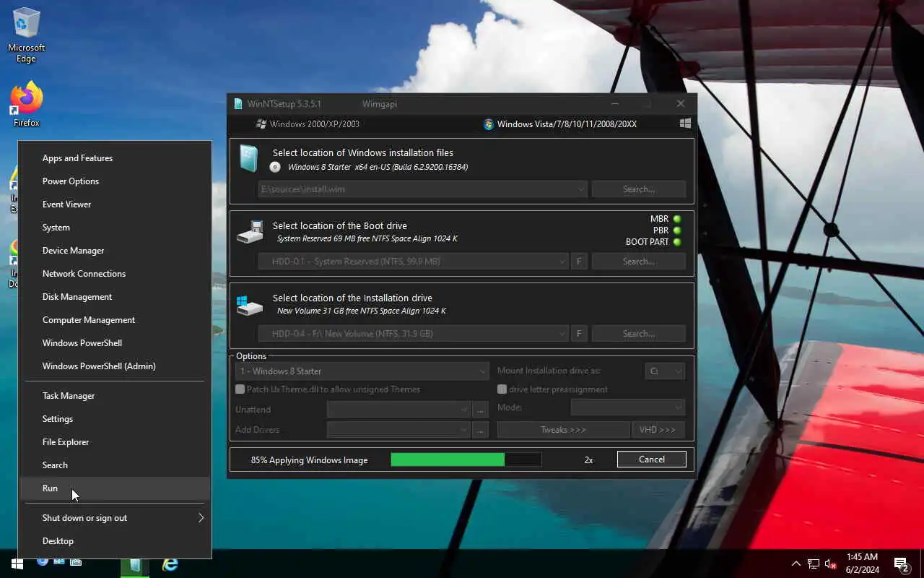Toggle drive letter preassignment checkbox
The width and height of the screenshot is (924, 578).
502,389
